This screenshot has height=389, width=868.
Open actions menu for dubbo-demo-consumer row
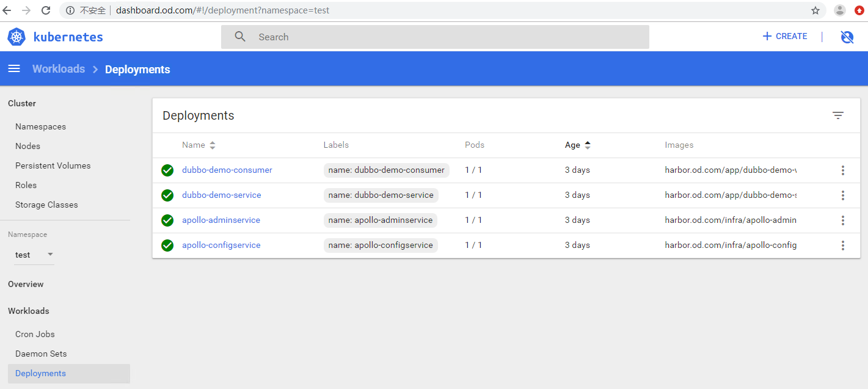(842, 170)
